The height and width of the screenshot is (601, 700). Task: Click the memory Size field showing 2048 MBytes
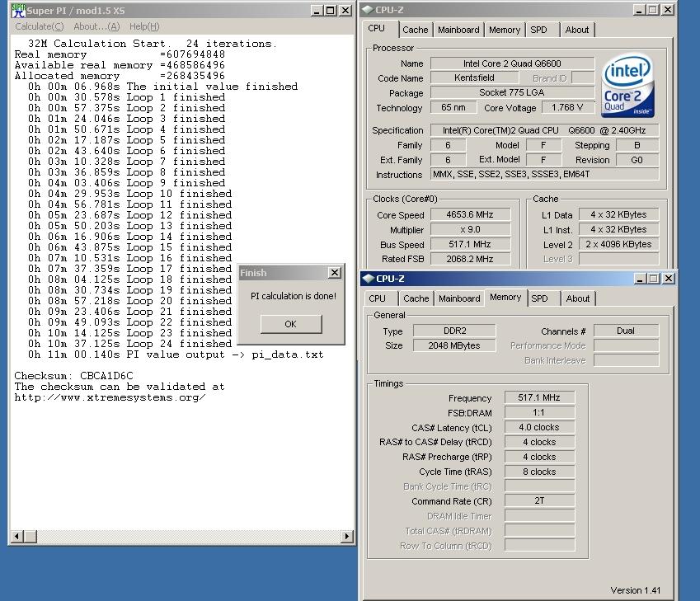[454, 345]
